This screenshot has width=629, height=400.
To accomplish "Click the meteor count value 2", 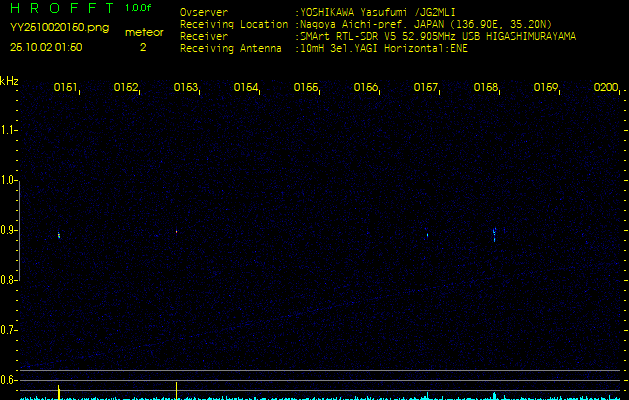I will coord(143,47).
